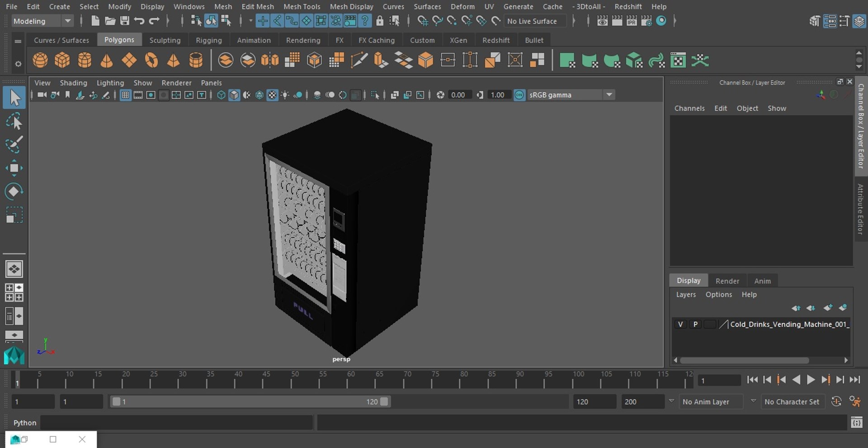868x448 pixels.
Task: Open the Edit Mesh menu
Action: click(x=257, y=6)
